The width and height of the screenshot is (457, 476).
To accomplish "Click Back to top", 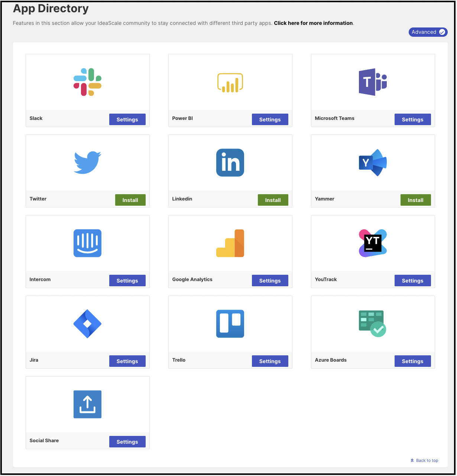I will click(424, 460).
